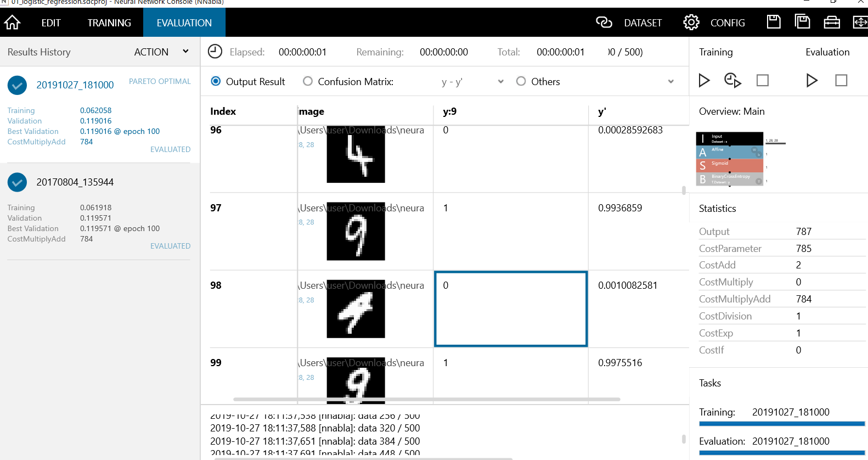Click the Output statistic value 787

point(804,232)
